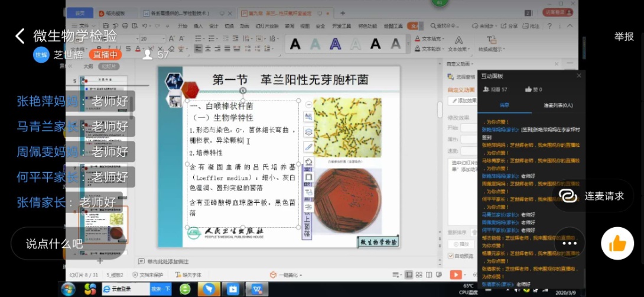Switch to the 消息 tab in 互动面板
The height and width of the screenshot is (297, 644).
tap(505, 105)
